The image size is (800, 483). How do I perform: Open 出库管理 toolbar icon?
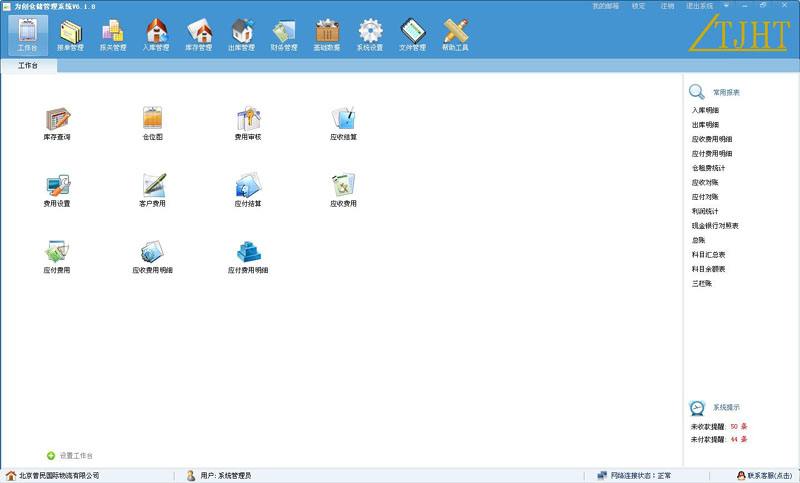241,34
